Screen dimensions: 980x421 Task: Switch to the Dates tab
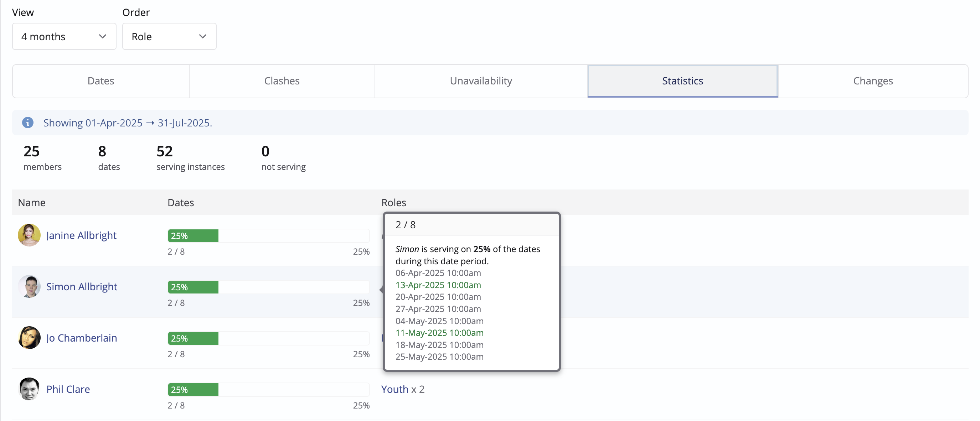tap(101, 81)
